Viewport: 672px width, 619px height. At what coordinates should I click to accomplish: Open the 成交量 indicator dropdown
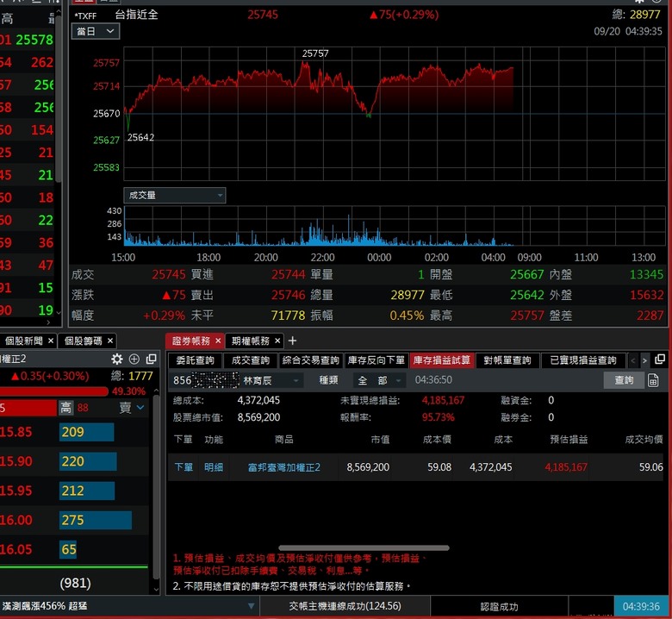(174, 195)
